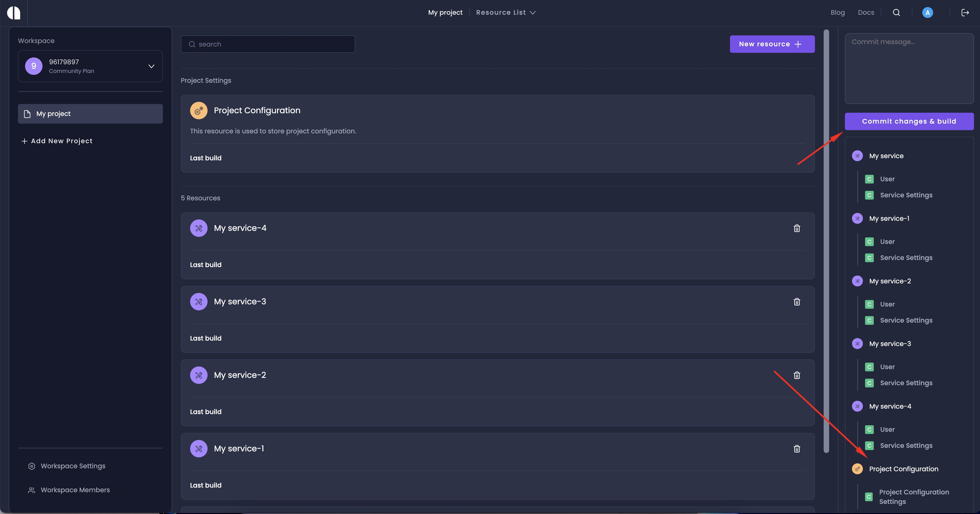The height and width of the screenshot is (514, 980).
Task: Click the Workspace Settings gear icon
Action: coord(32,466)
